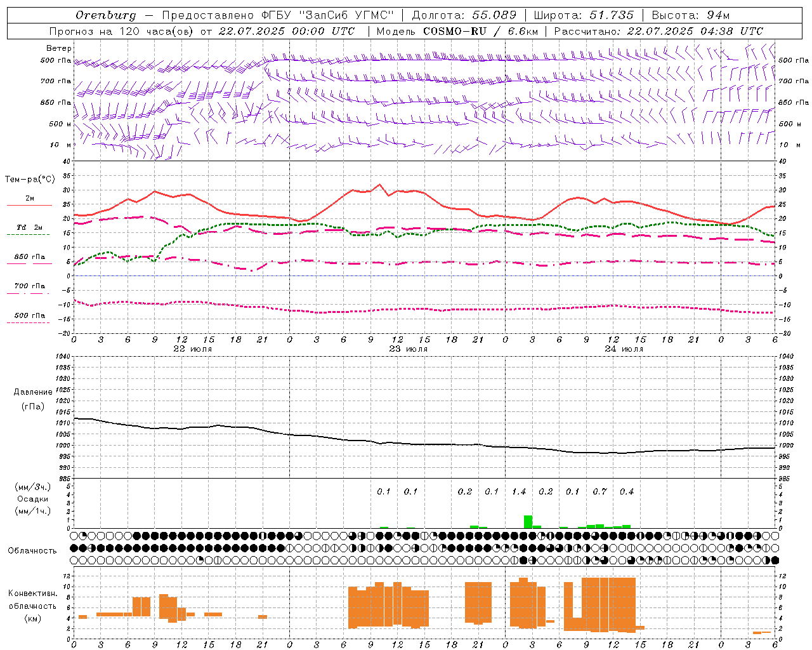Click the 'Orenburg' station name in header
This screenshot has width=812, height=650.
click(106, 15)
